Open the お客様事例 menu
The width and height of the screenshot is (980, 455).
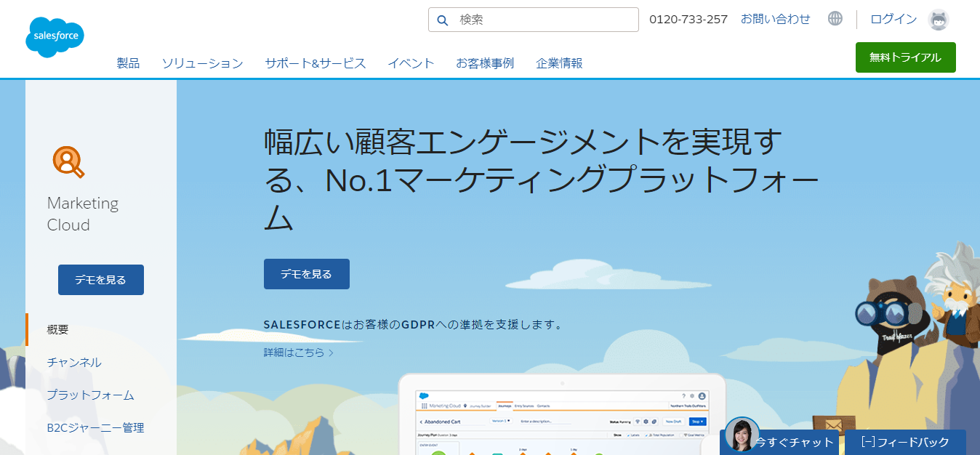click(485, 63)
